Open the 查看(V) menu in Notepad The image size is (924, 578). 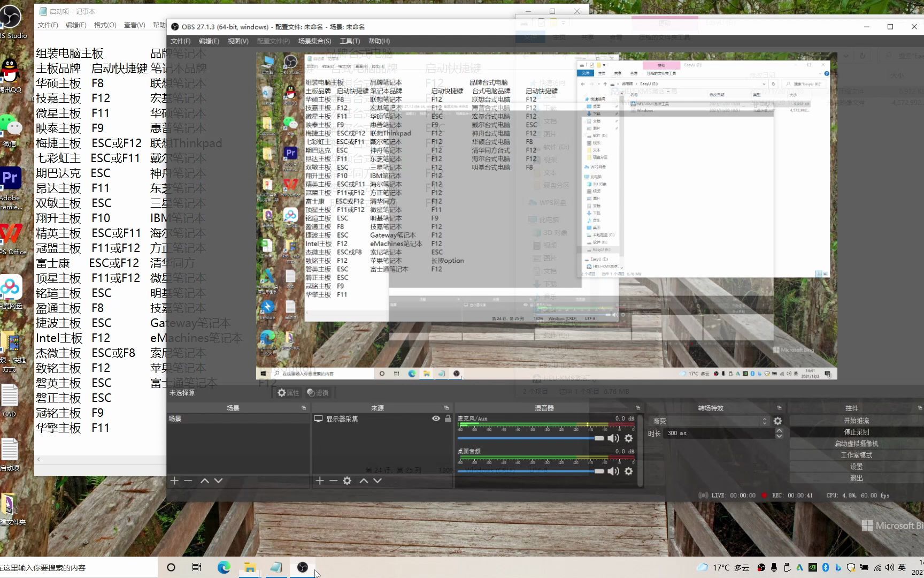tap(134, 25)
